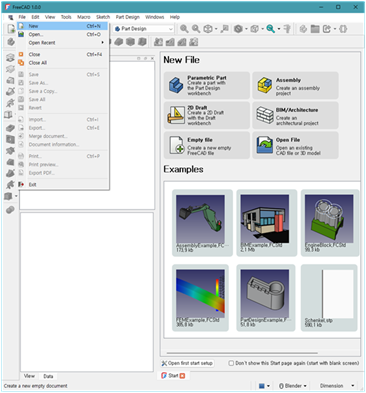Viewport: 366px width, 393px height.
Task: Tick the Don't show this Start page again checkbox
Action: (231, 363)
